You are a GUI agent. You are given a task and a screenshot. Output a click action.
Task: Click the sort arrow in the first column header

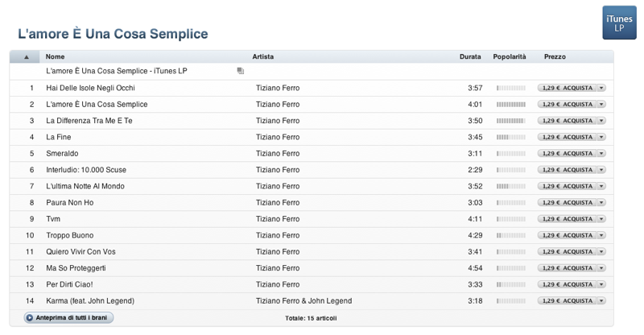[27, 57]
